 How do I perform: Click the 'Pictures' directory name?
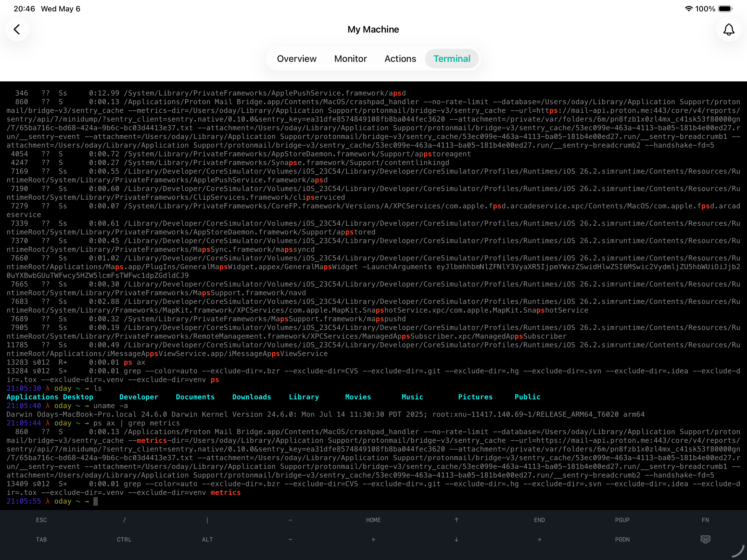(x=475, y=397)
